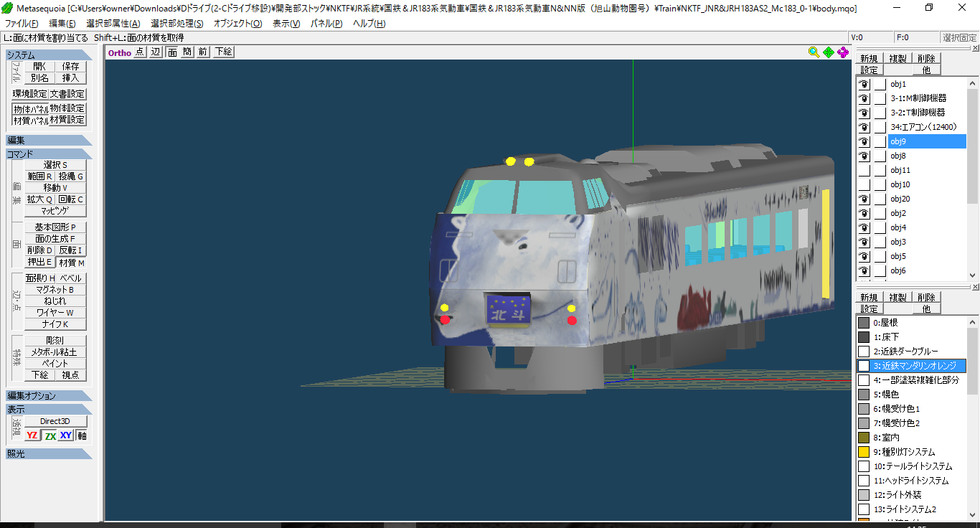Expand the 照光 lighting panel header
The width and height of the screenshot is (980, 528).
tap(49, 453)
